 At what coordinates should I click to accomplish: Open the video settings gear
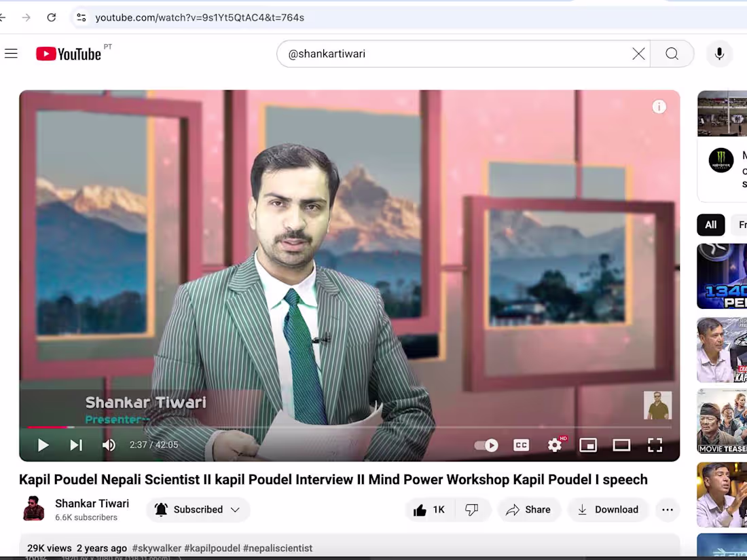click(x=555, y=445)
